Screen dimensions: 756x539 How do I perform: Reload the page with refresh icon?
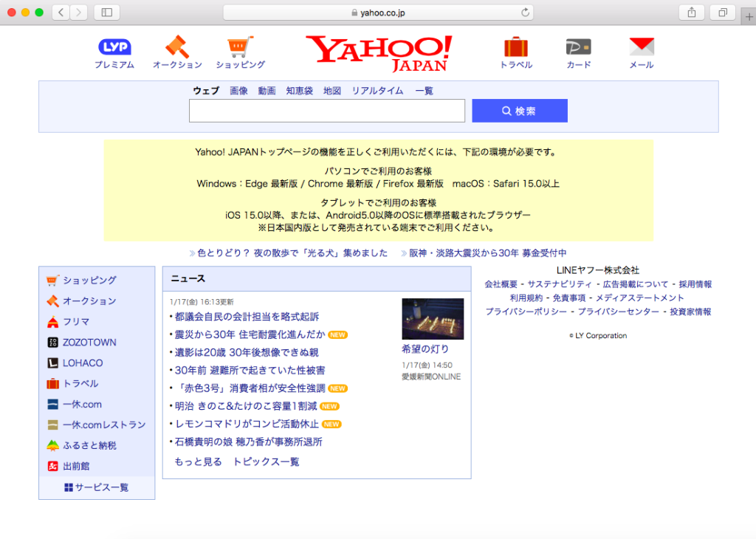pos(525,13)
